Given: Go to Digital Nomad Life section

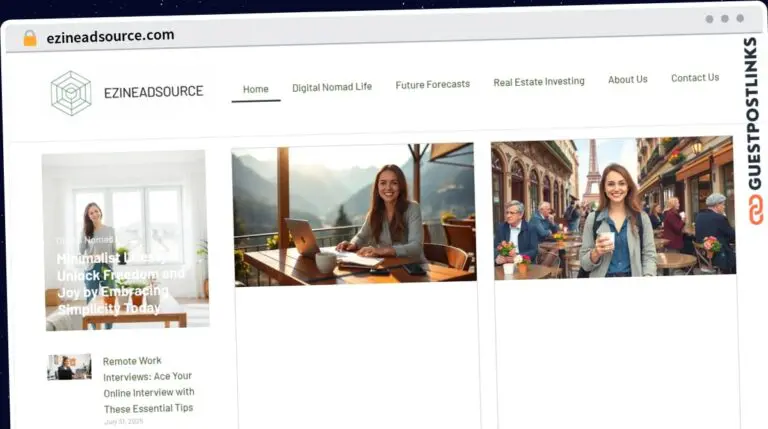Looking at the screenshot, I should pyautogui.click(x=332, y=87).
